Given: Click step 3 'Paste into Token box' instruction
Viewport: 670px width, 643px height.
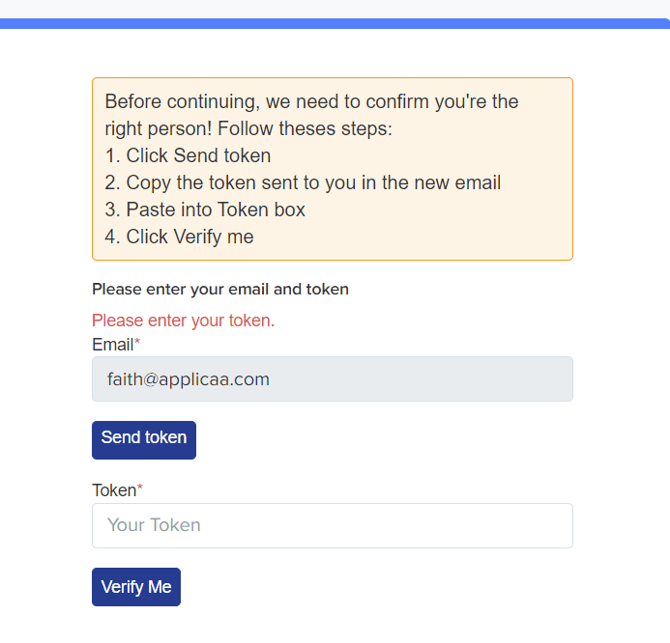Looking at the screenshot, I should tap(205, 210).
